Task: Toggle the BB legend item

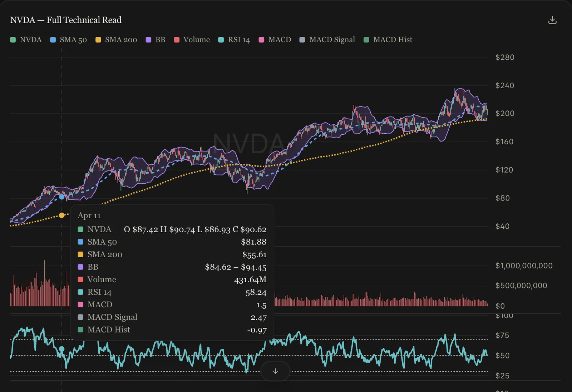Action: (156, 40)
